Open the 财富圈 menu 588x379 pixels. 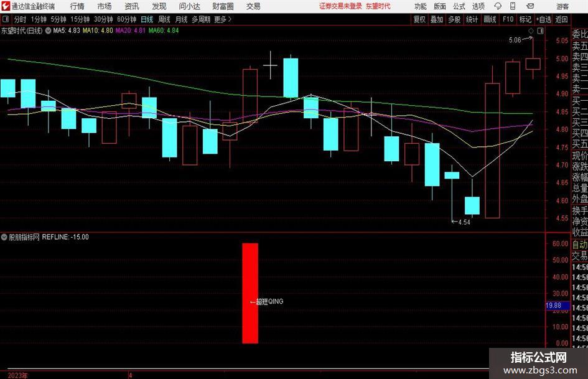point(223,6)
